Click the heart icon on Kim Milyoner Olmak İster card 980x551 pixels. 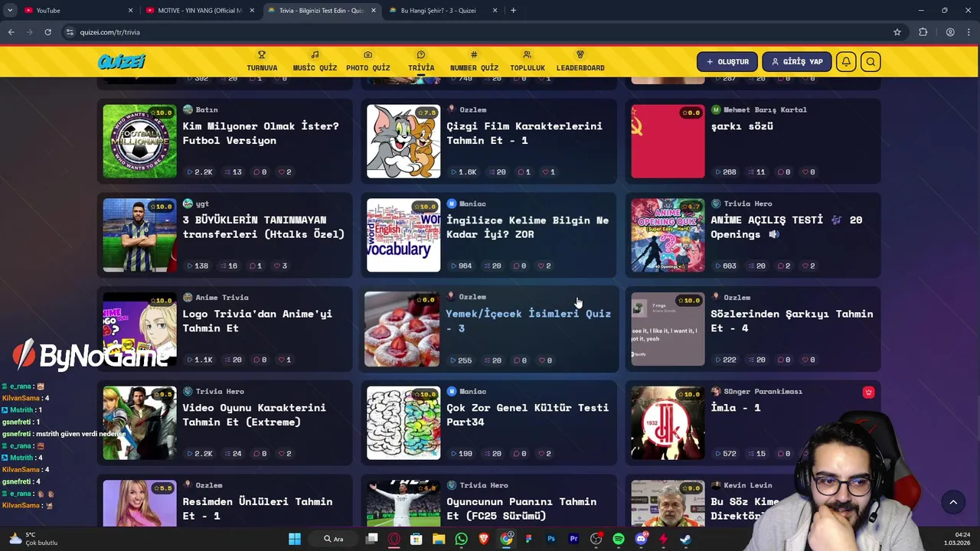[282, 172]
